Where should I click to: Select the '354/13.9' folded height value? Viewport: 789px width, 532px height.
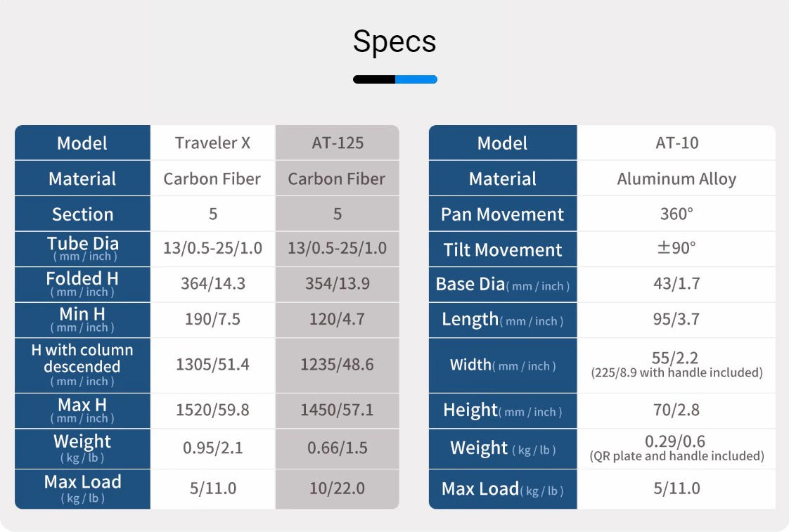[338, 284]
